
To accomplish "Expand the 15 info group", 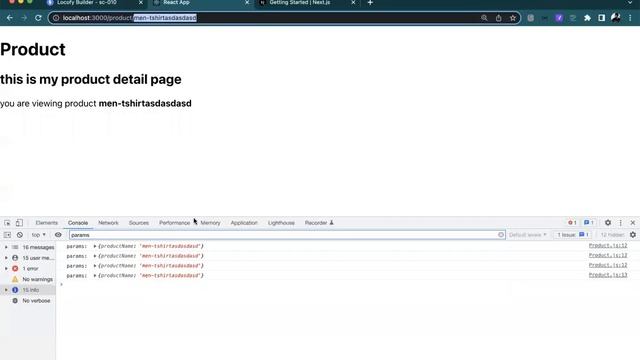I will [x=6, y=290].
